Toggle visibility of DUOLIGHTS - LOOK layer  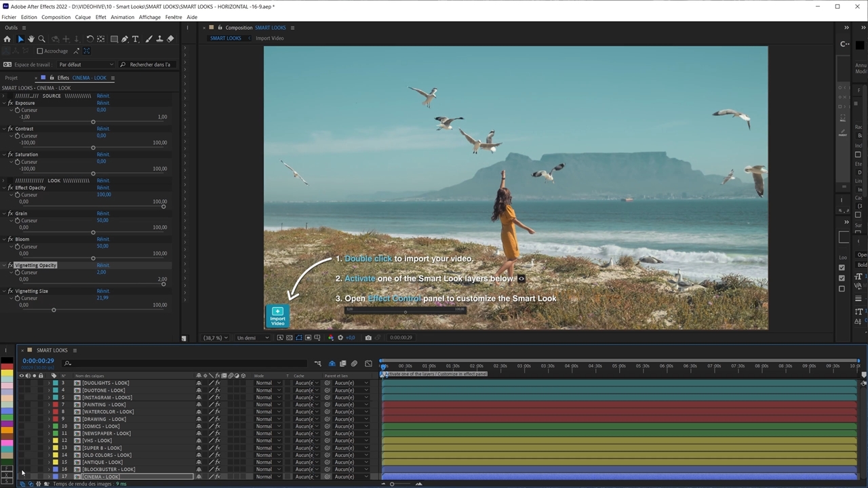click(21, 383)
